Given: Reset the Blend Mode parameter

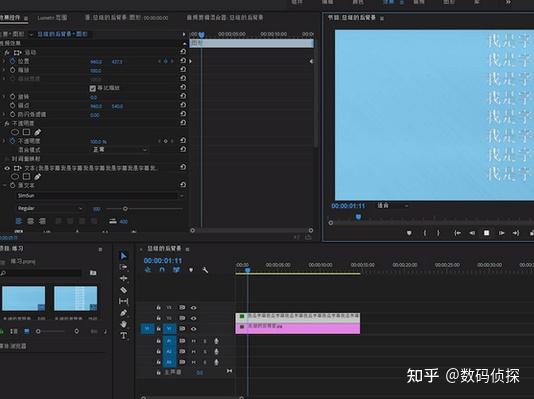Looking at the screenshot, I should pos(183,149).
